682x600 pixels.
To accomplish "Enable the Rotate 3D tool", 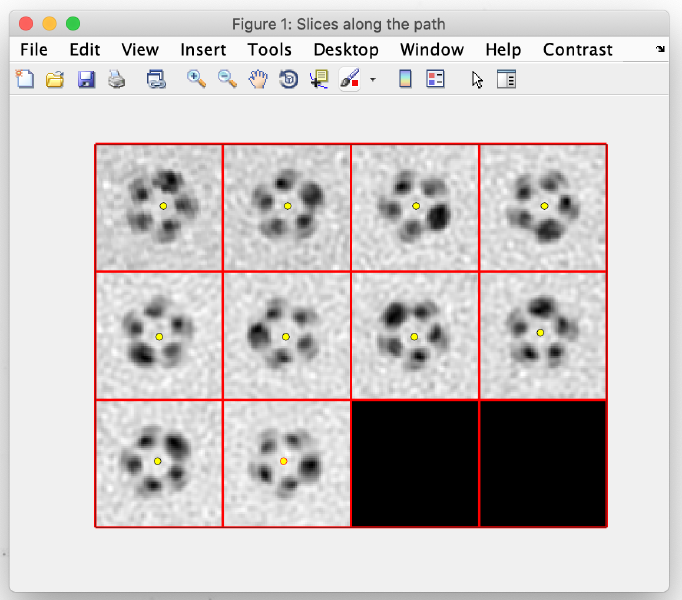I will [289, 80].
